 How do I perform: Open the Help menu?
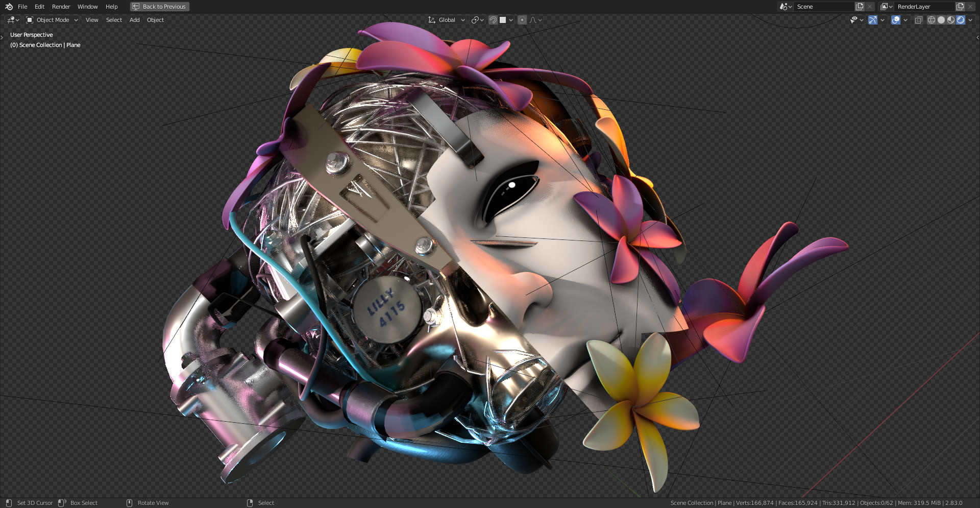point(111,7)
